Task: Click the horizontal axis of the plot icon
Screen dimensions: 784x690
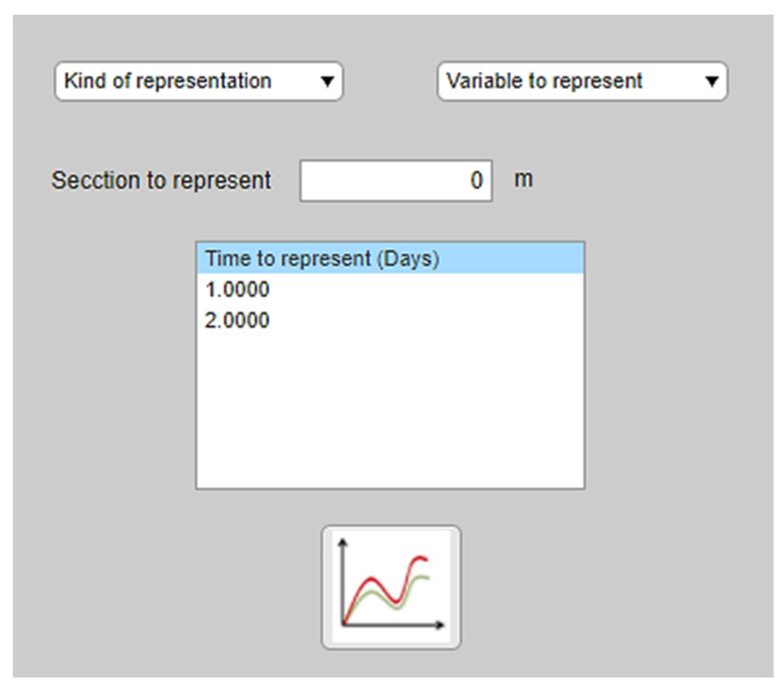Action: [394, 624]
